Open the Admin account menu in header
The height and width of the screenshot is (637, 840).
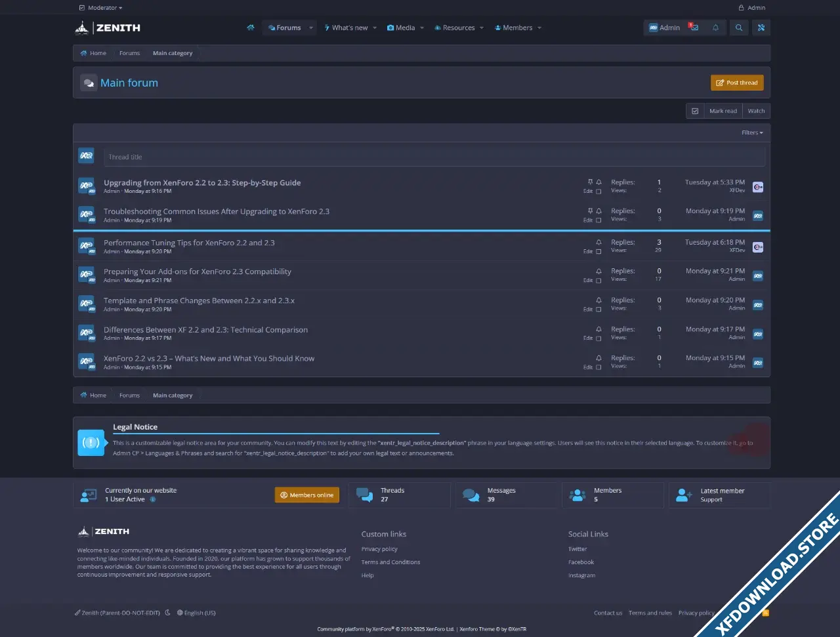pyautogui.click(x=665, y=28)
